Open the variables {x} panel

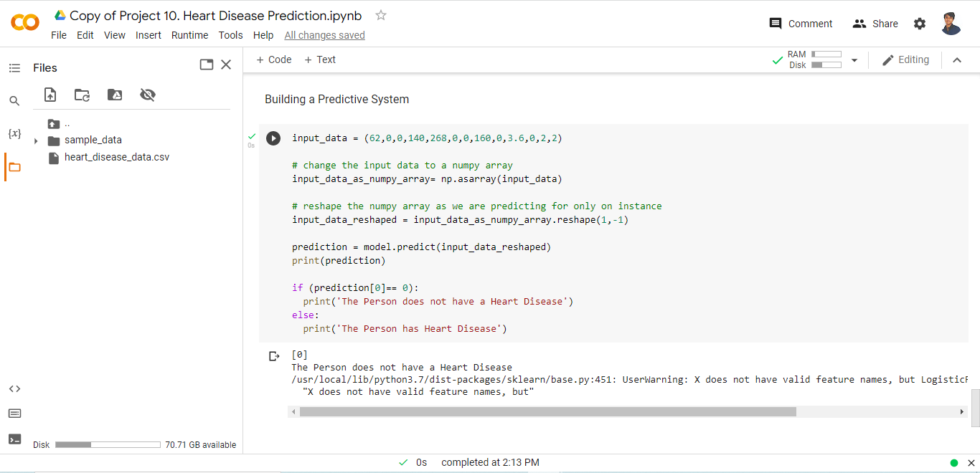14,134
